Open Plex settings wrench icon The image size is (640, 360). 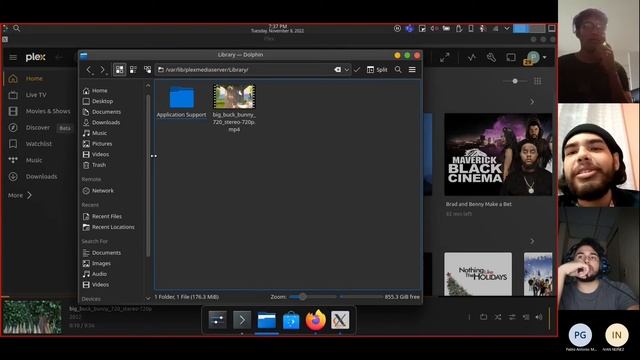click(x=491, y=58)
